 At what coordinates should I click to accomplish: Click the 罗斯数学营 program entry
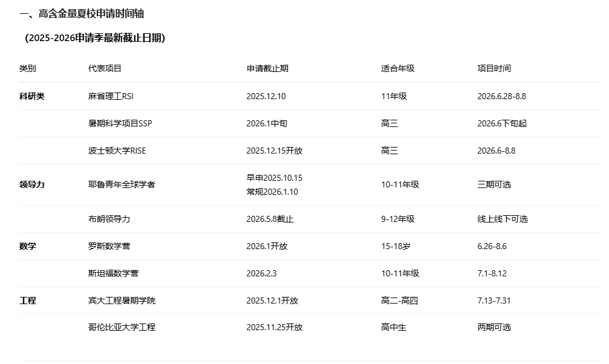click(x=109, y=246)
